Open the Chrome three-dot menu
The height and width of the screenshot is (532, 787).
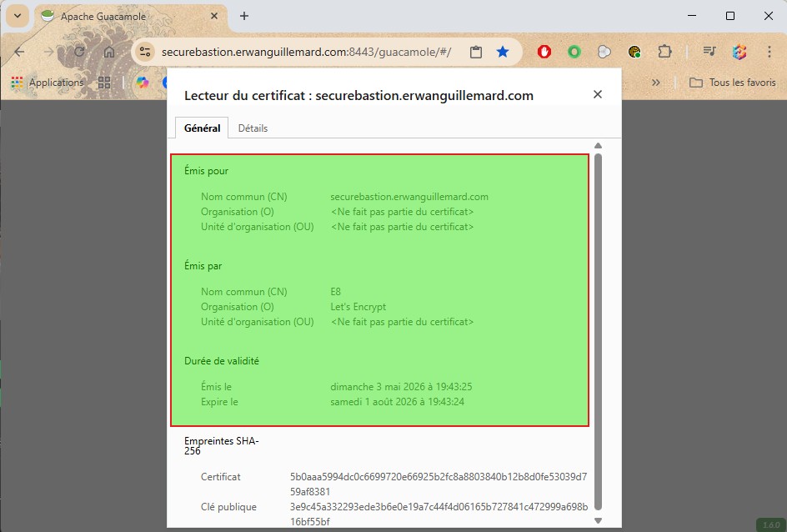(x=769, y=52)
